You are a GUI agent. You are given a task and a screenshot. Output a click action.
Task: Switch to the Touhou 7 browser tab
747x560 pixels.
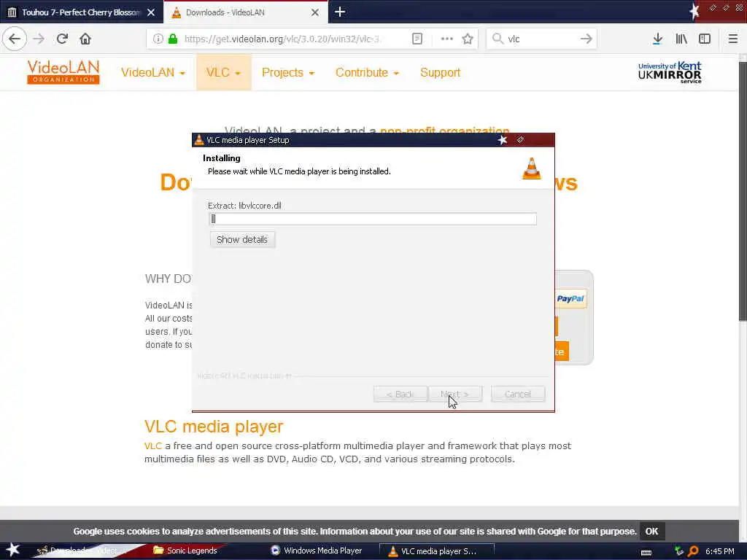click(81, 12)
